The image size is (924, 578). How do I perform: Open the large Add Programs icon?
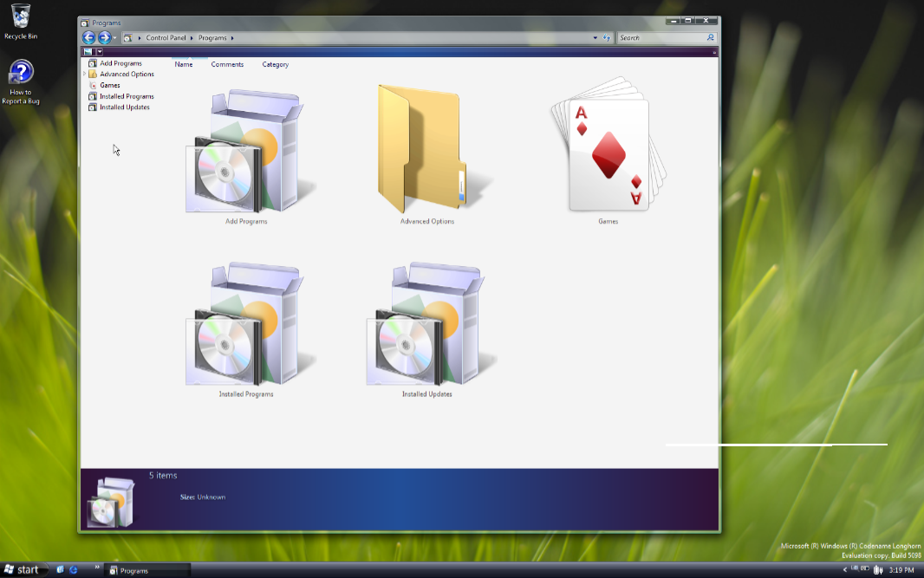[247, 152]
